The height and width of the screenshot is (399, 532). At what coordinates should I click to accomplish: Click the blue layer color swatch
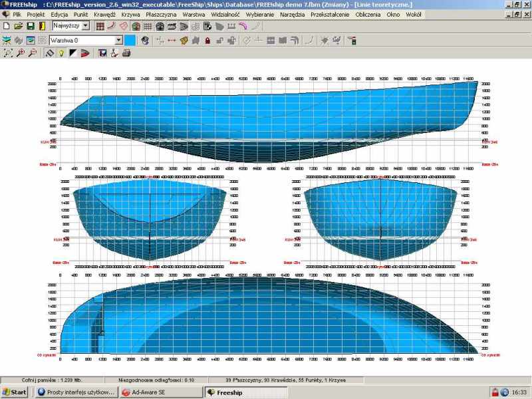click(130, 40)
